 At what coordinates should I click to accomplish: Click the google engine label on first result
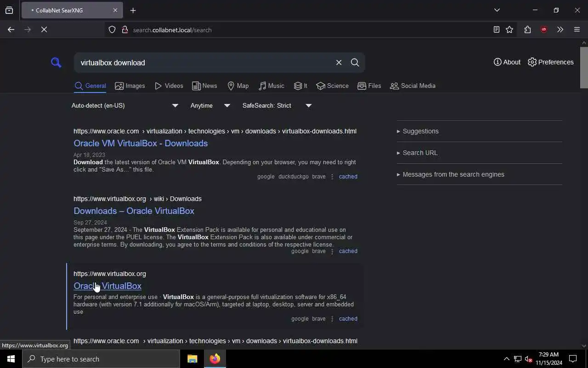pyautogui.click(x=266, y=177)
